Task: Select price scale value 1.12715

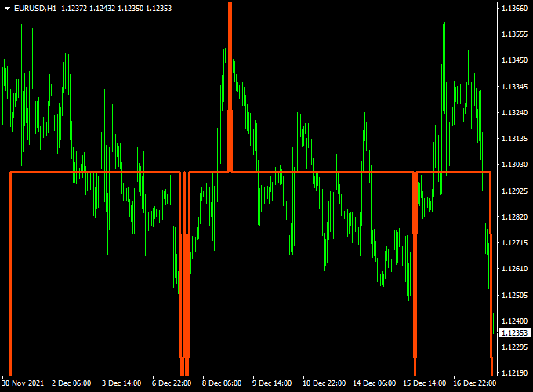Action: click(514, 243)
